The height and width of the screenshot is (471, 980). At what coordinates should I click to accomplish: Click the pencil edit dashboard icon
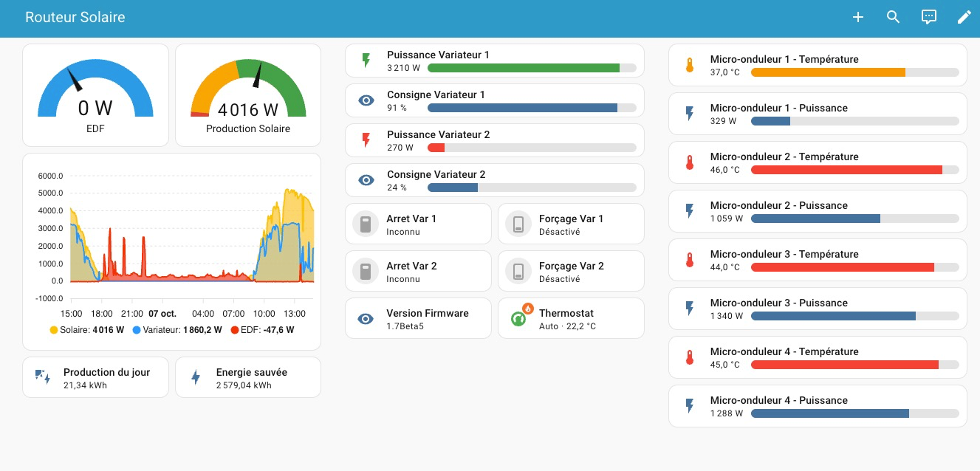pyautogui.click(x=964, y=17)
